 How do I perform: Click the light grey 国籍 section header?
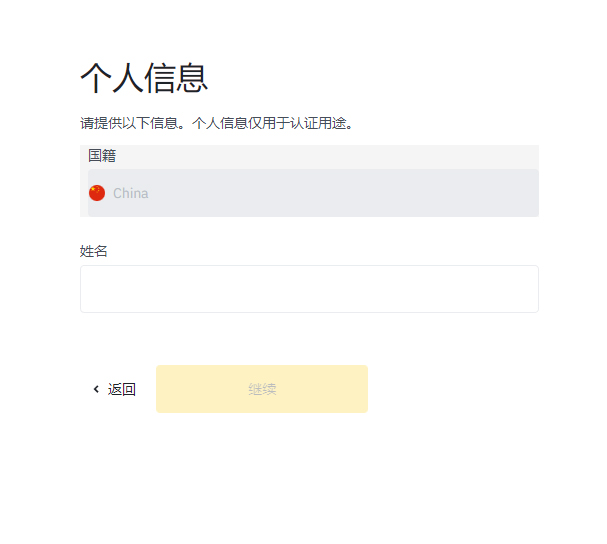[x=309, y=156]
